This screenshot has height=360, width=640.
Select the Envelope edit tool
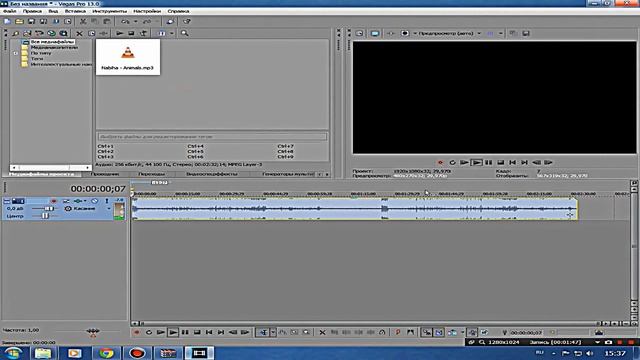tap(282, 332)
